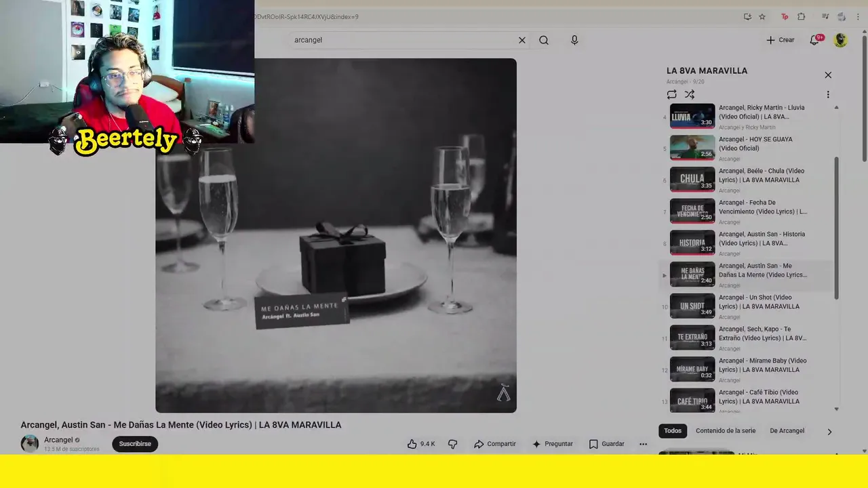The width and height of the screenshot is (868, 488).
Task: Open the red Tp browser extension
Action: 785,17
